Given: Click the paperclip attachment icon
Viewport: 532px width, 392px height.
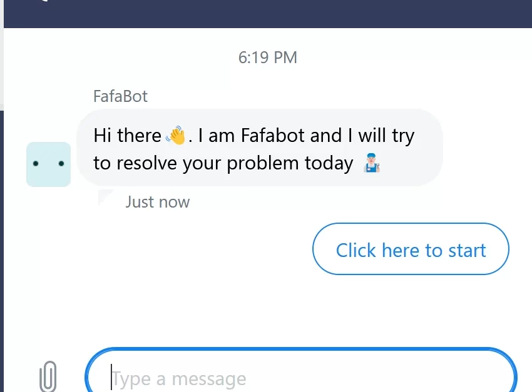Looking at the screenshot, I should tap(48, 376).
